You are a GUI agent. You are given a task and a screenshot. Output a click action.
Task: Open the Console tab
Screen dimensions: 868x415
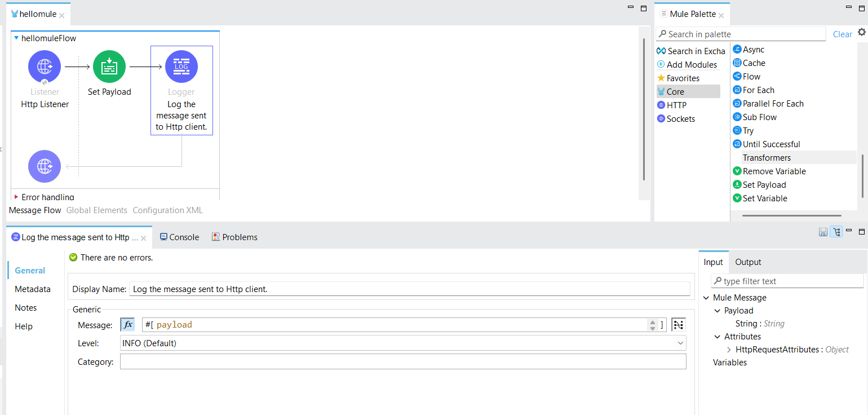[x=179, y=237]
